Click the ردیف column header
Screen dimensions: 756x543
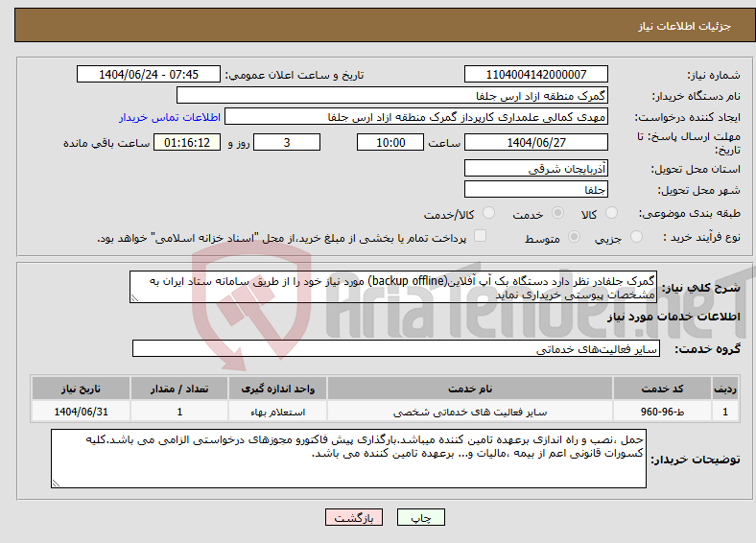(x=725, y=389)
